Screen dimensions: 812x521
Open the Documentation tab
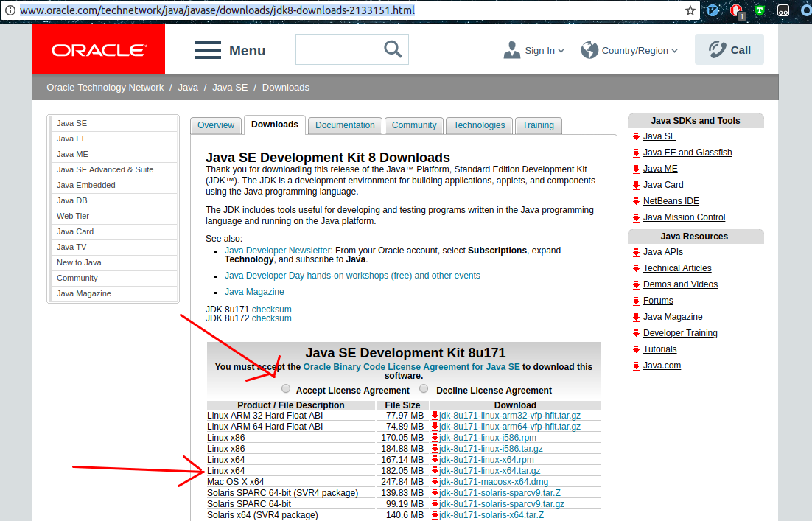345,125
